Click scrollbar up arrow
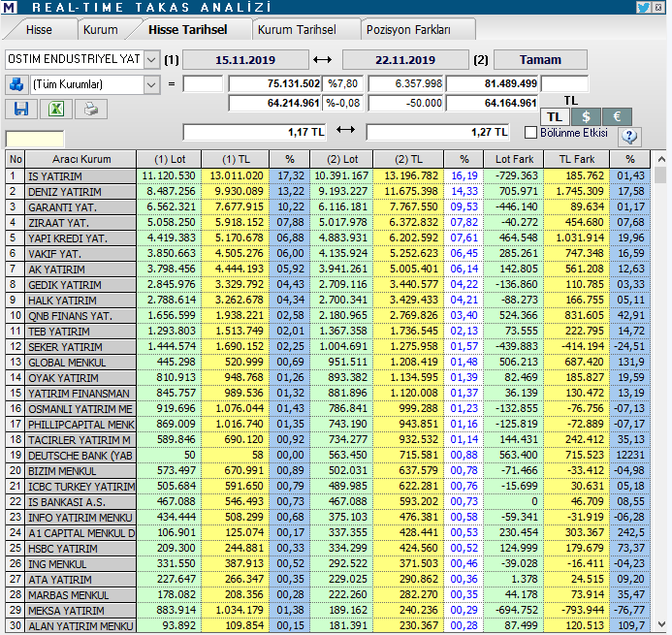 661,159
